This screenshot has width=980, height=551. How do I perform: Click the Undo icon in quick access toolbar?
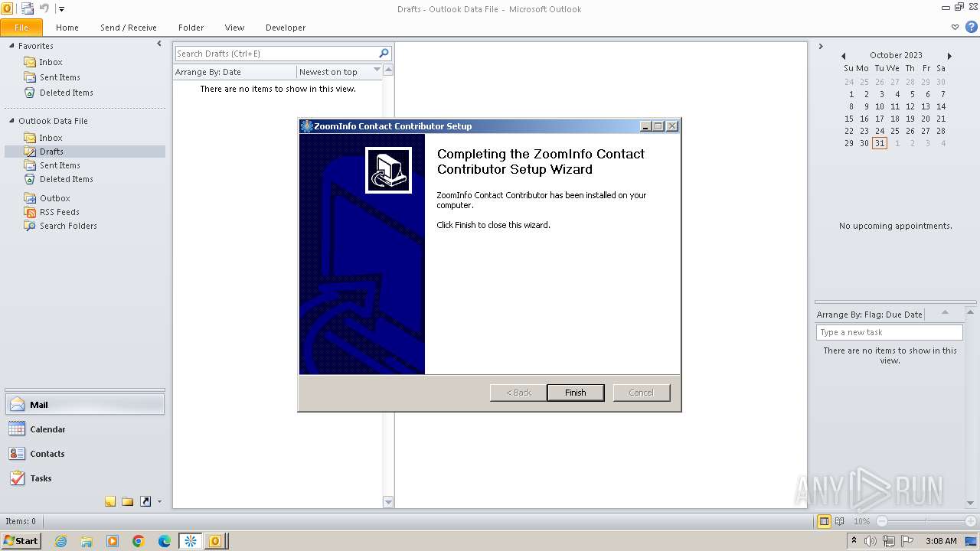[44, 8]
